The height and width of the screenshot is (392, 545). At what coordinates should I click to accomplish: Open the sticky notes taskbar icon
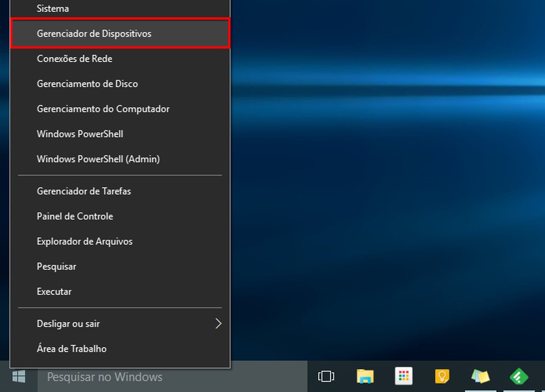(x=480, y=376)
